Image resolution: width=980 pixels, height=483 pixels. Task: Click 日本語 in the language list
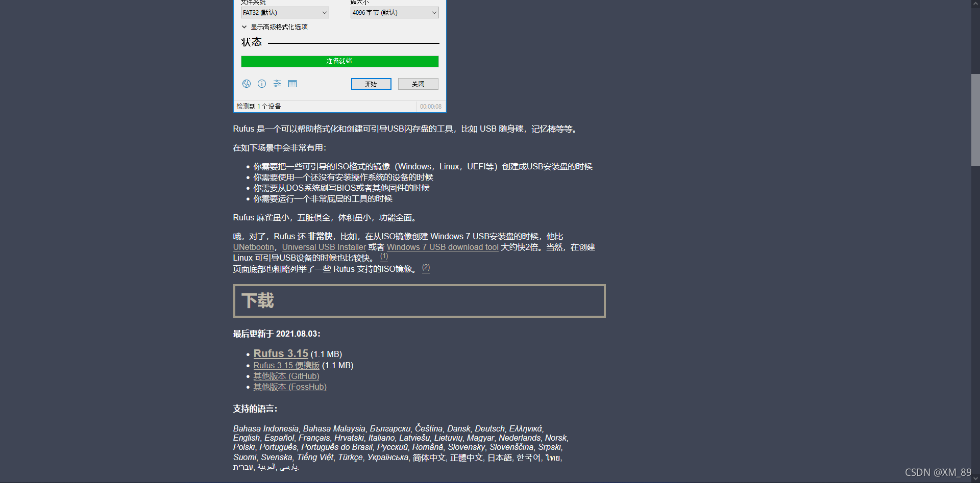[x=500, y=458]
